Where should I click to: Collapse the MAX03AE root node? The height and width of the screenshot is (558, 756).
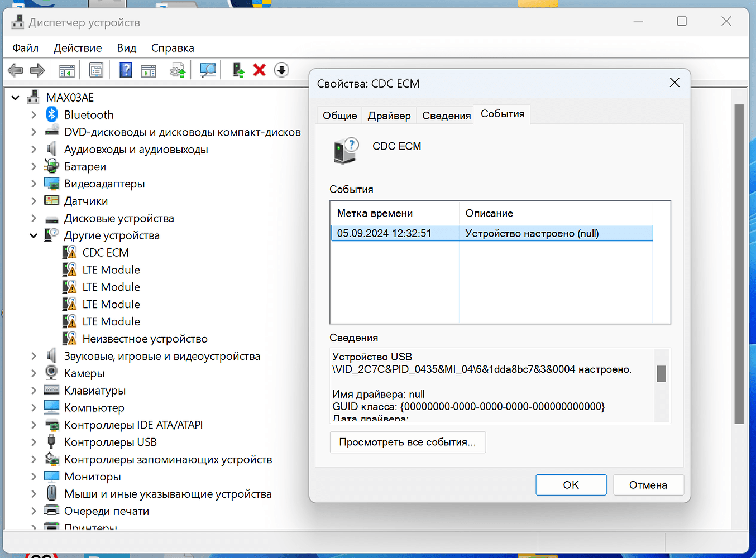tap(16, 98)
